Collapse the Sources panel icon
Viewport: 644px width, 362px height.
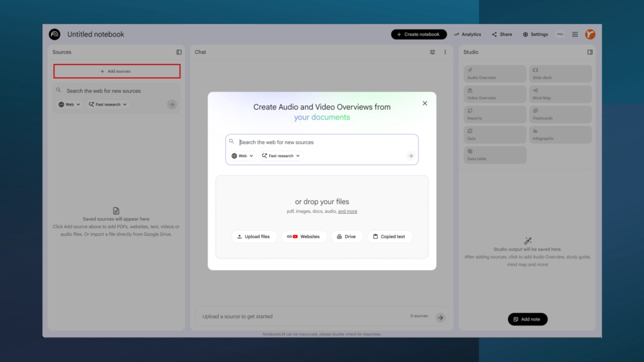pos(179,52)
